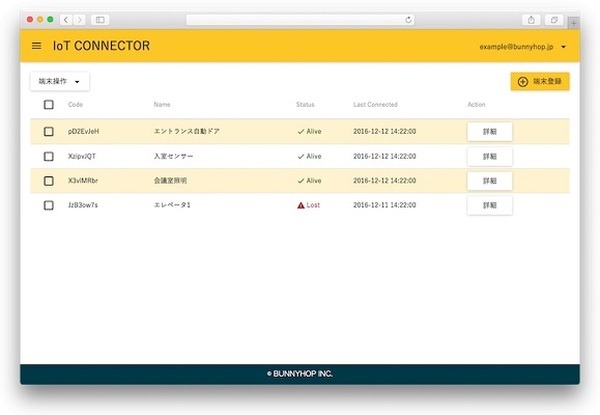
Task: Select the pD2EvJeH device checkbox
Action: pos(48,132)
